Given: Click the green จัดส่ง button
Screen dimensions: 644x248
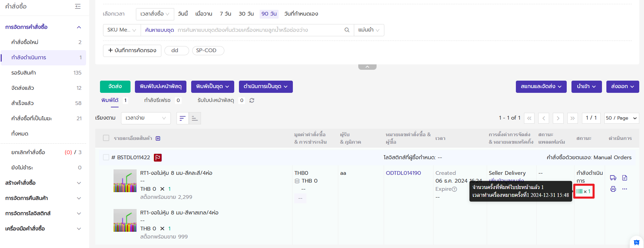Looking at the screenshot, I should coord(115,86).
